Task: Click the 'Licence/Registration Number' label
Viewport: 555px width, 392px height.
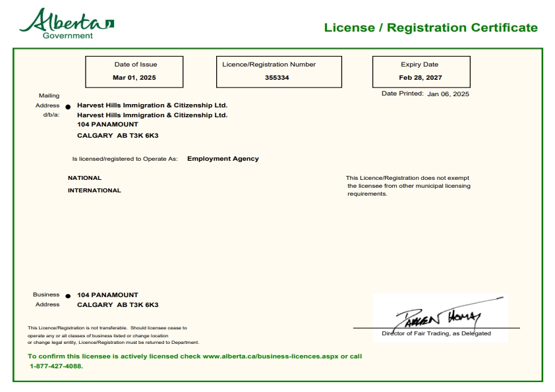Action: (x=269, y=65)
